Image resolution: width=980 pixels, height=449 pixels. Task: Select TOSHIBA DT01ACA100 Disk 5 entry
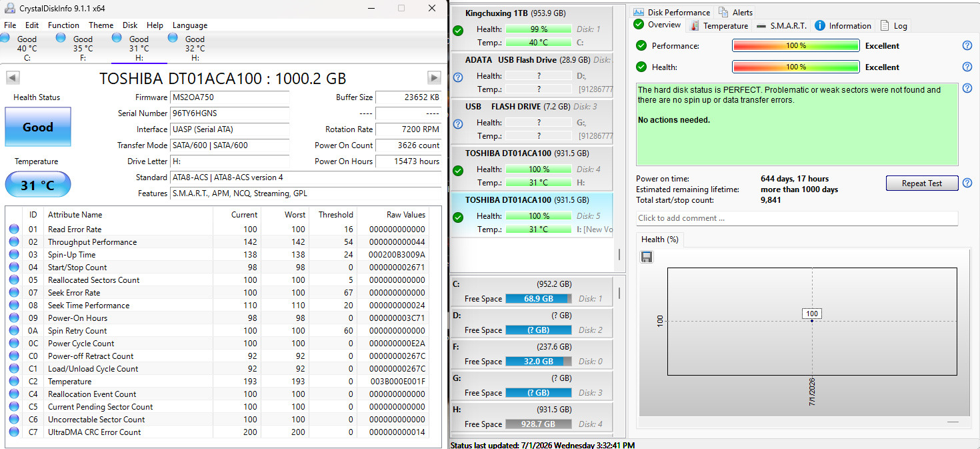(x=532, y=215)
